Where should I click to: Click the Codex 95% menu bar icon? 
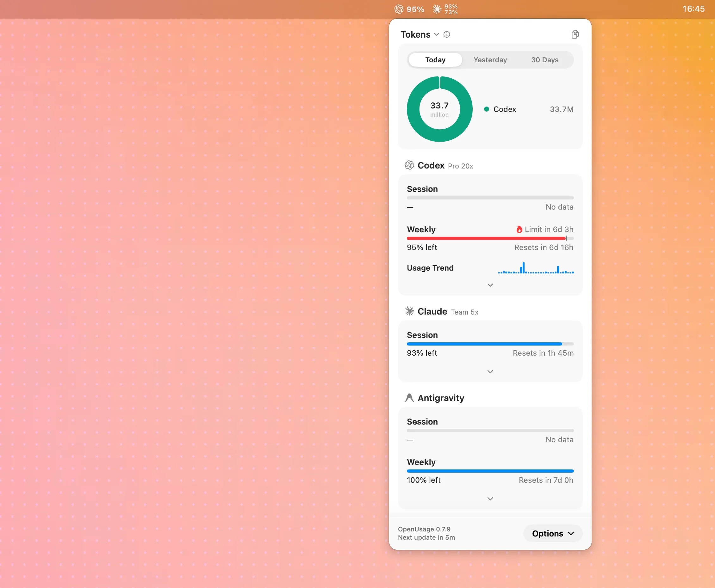click(409, 9)
